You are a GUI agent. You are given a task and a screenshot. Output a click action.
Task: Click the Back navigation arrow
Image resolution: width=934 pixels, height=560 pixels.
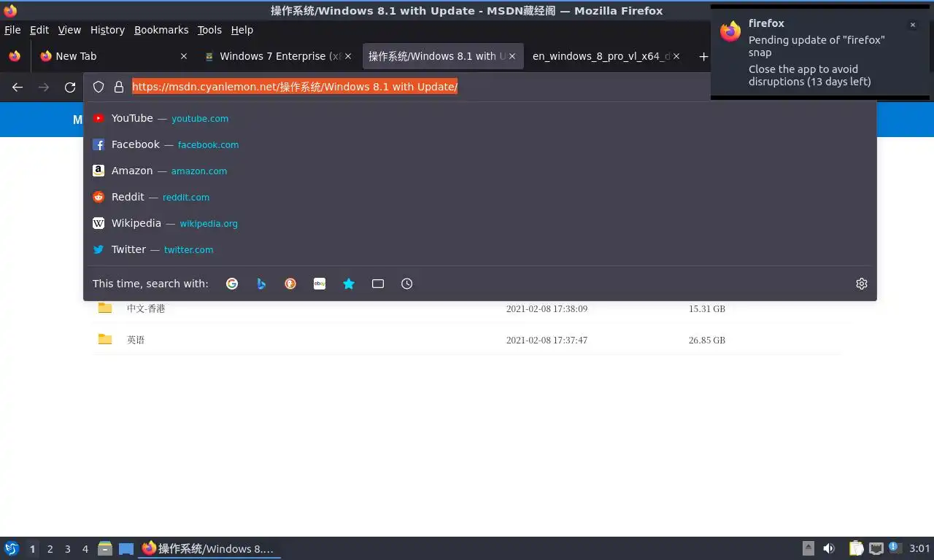[x=18, y=87]
